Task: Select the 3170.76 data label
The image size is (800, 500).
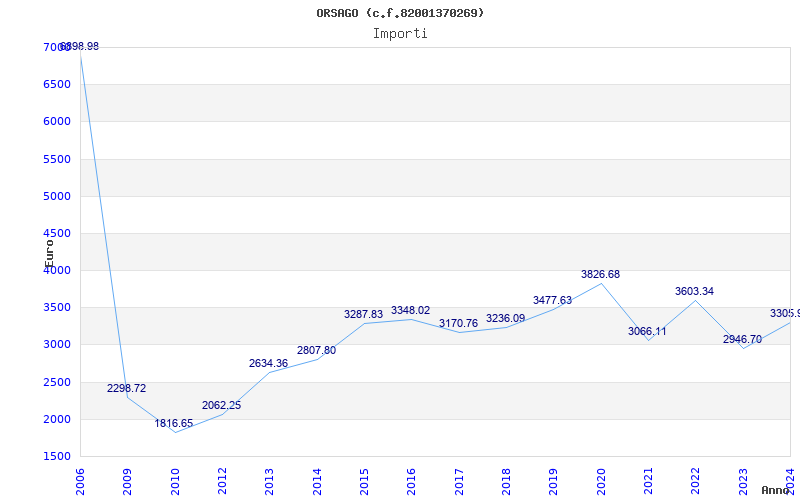Action: click(x=458, y=324)
